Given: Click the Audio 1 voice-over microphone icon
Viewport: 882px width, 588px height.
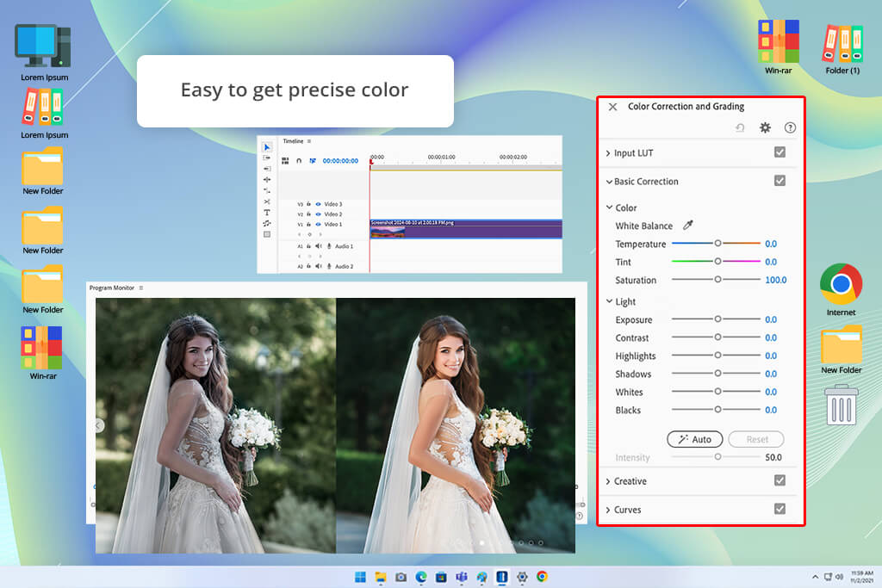Looking at the screenshot, I should point(329,246).
